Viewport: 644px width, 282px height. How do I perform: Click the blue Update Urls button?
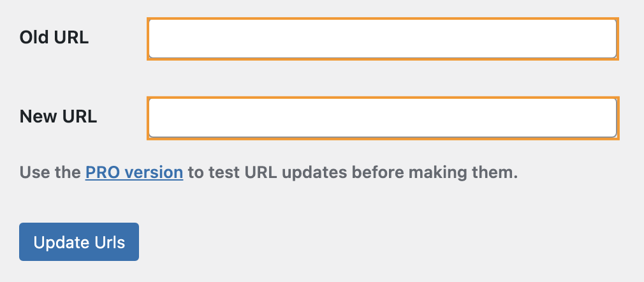tap(79, 242)
